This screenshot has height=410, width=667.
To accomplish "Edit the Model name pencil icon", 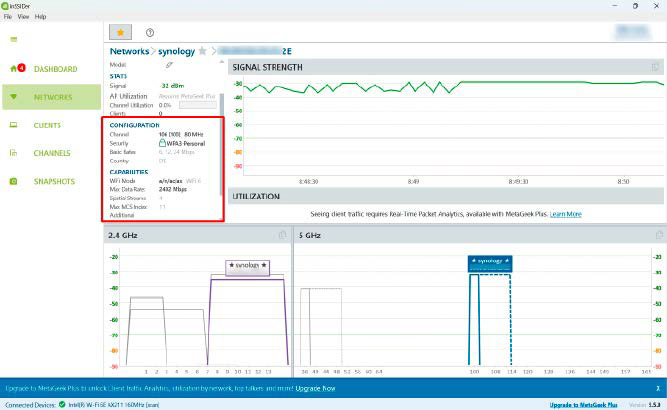I will (169, 65).
